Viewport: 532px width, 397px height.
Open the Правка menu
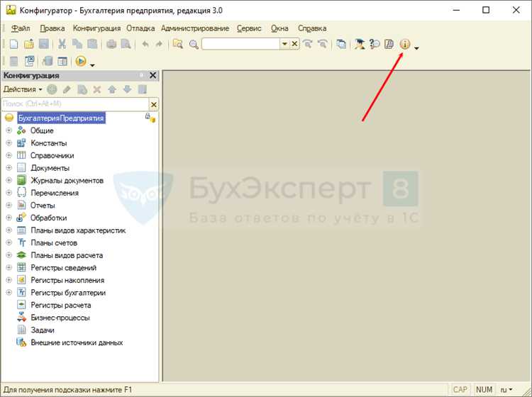[52, 28]
